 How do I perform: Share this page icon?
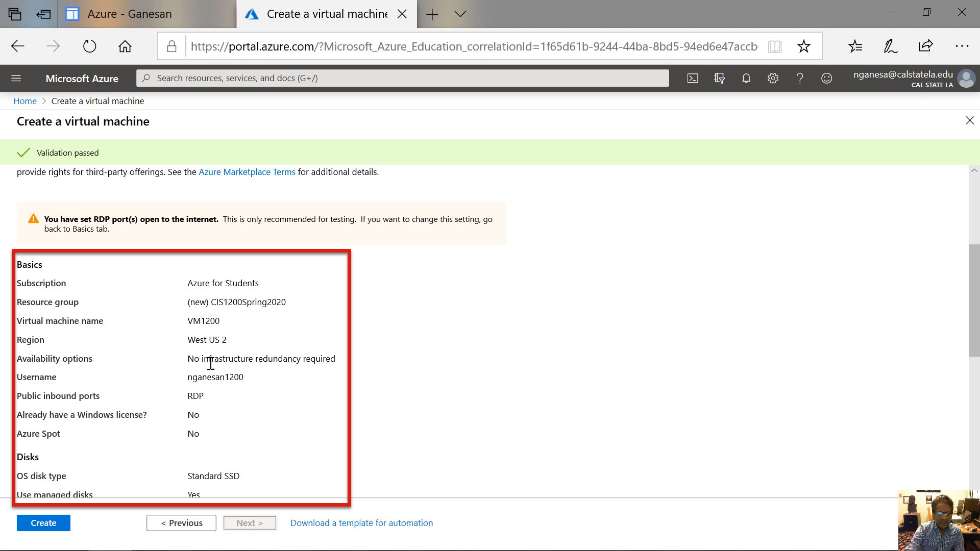(x=926, y=46)
